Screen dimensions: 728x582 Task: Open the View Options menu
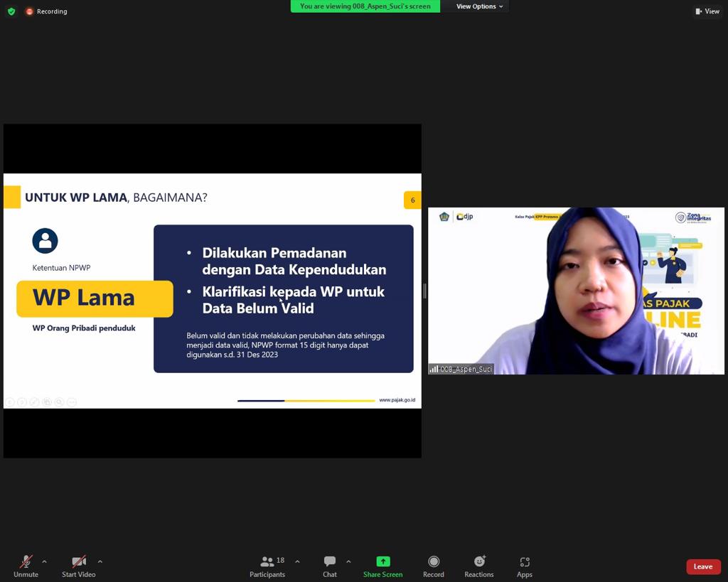(x=479, y=6)
